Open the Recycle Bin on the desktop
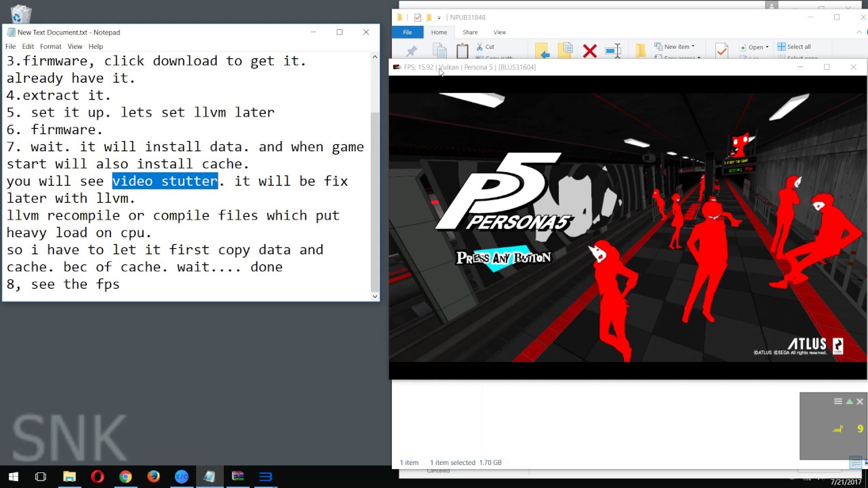868x488 pixels. [x=21, y=14]
